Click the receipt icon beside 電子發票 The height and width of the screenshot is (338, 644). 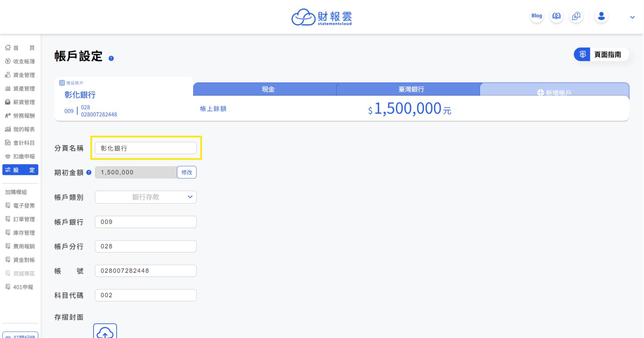tap(8, 205)
